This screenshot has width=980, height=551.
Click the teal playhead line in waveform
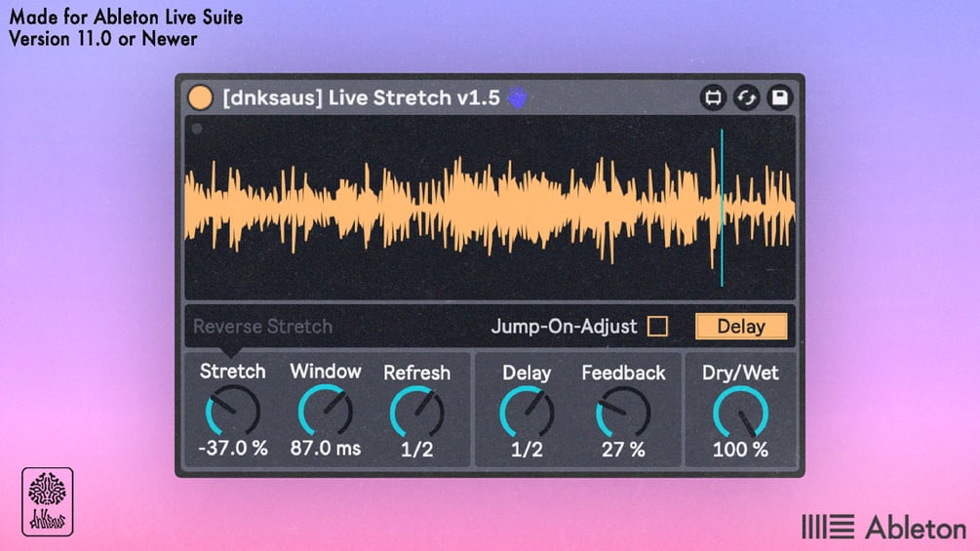point(722,208)
